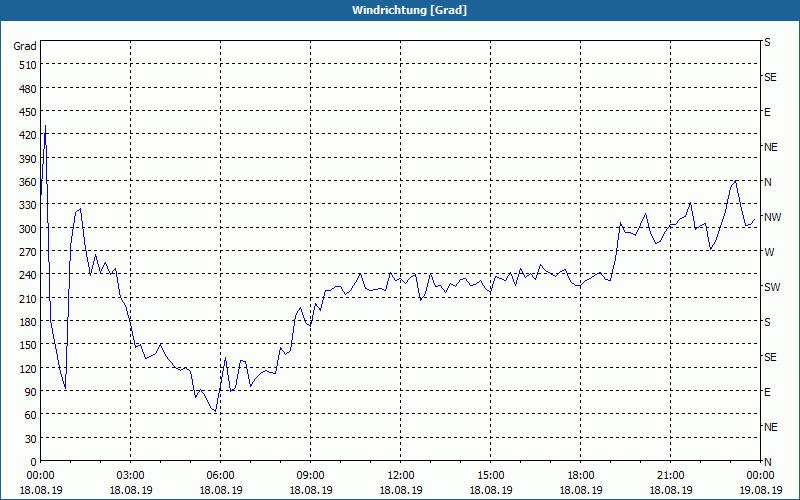The height and width of the screenshot is (500, 800).
Task: Select the 420 degree axis label
Action: [x=28, y=135]
